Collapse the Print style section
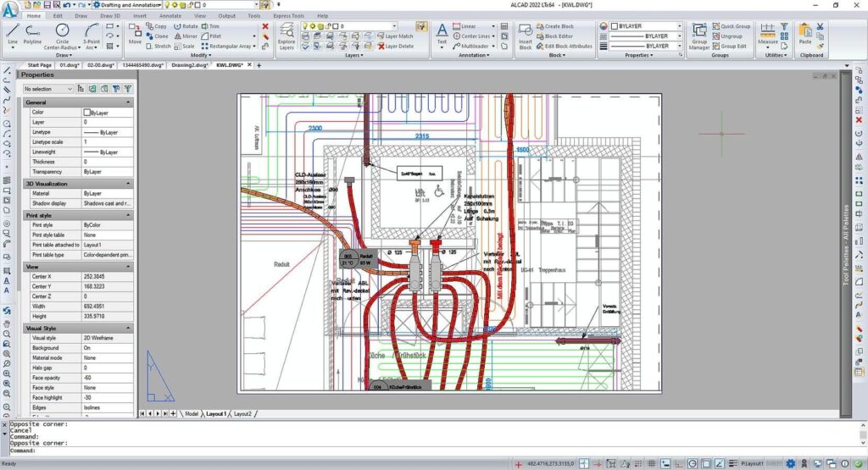This screenshot has width=868, height=470. pos(128,215)
